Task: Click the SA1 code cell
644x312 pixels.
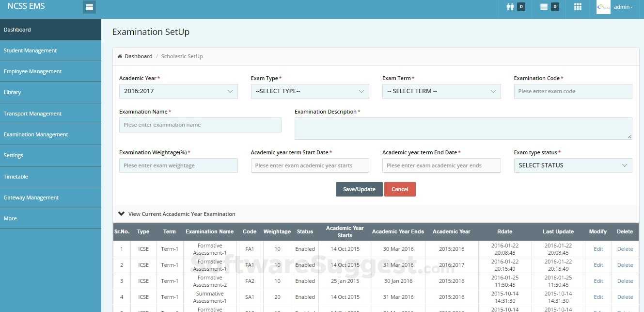Action: click(x=250, y=297)
